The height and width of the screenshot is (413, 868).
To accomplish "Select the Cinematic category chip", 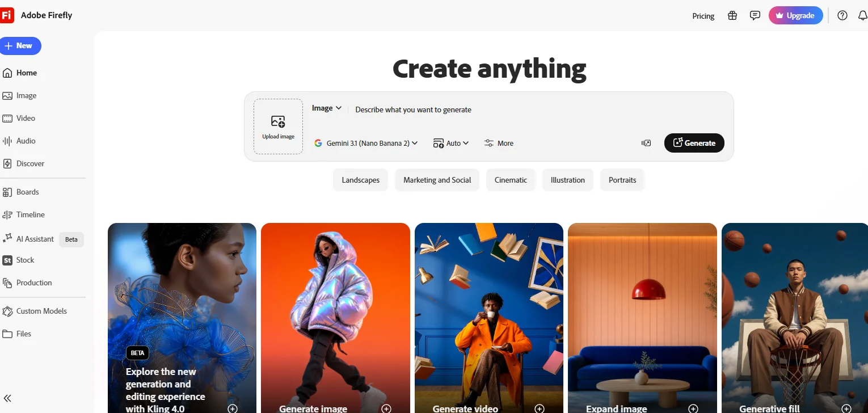I will 511,180.
